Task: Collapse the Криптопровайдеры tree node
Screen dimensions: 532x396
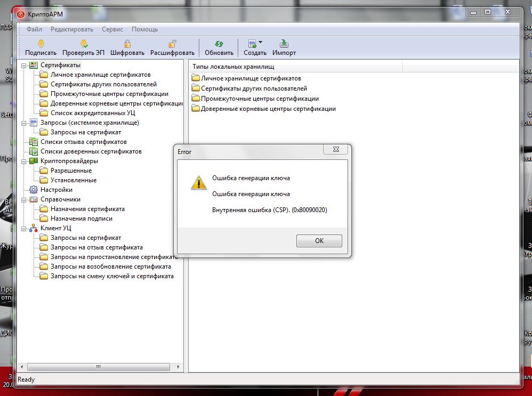Action: 23,161
